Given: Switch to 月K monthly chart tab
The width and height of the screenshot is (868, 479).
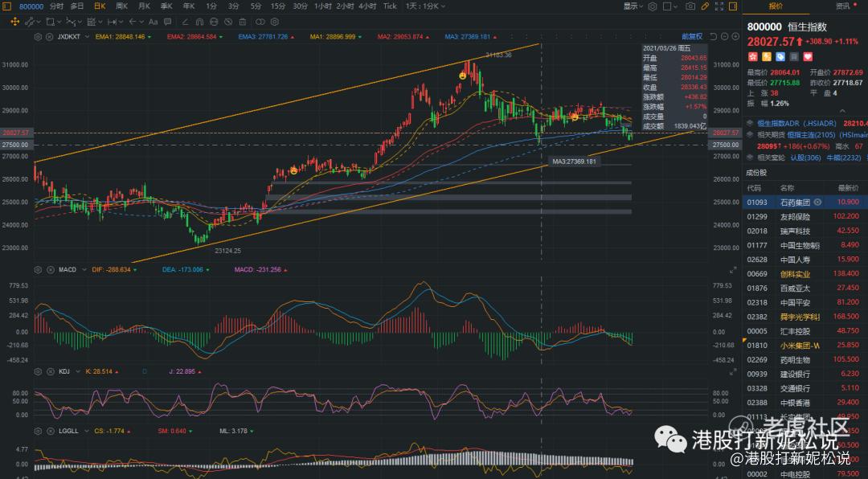Looking at the screenshot, I should 144,6.
